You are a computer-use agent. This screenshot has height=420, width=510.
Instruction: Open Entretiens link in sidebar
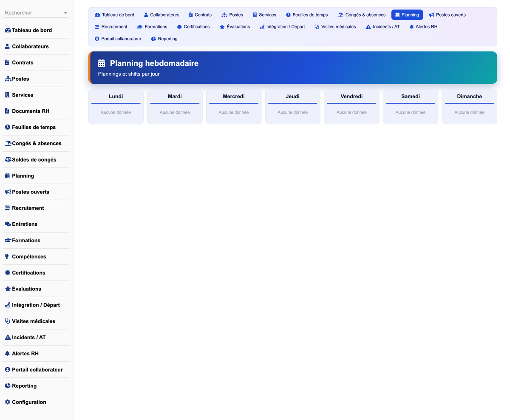pyautogui.click(x=25, y=224)
